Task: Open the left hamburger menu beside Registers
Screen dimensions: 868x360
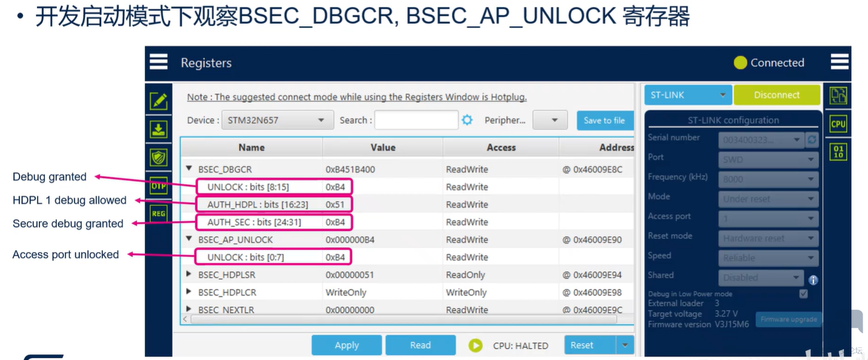Action: pyautogui.click(x=158, y=62)
